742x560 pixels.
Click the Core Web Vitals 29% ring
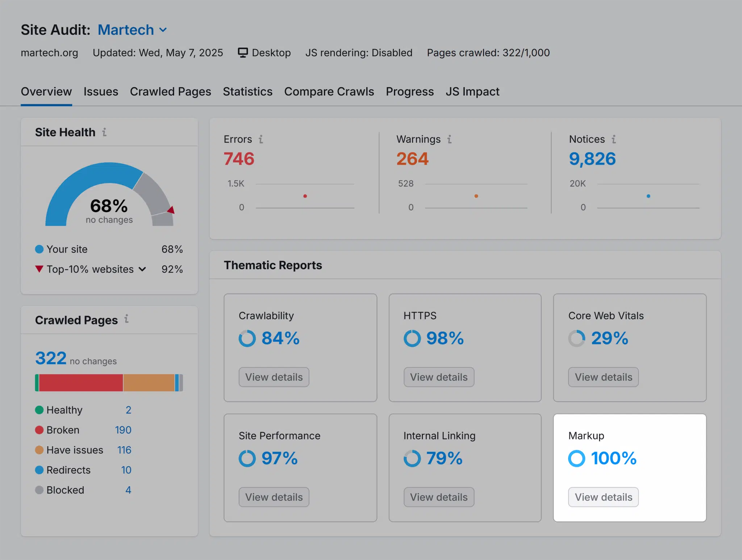[x=577, y=338]
